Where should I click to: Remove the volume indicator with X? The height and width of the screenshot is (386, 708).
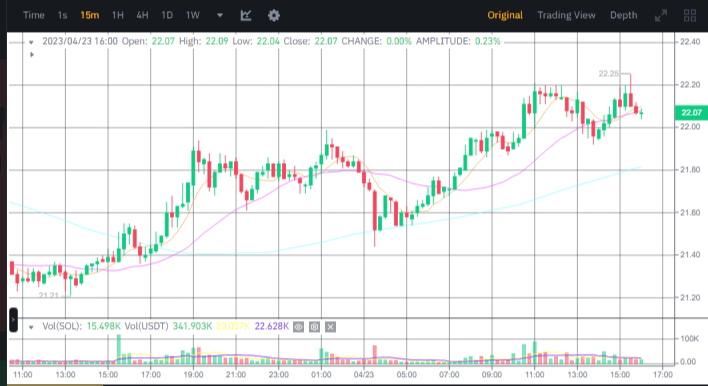[331, 327]
